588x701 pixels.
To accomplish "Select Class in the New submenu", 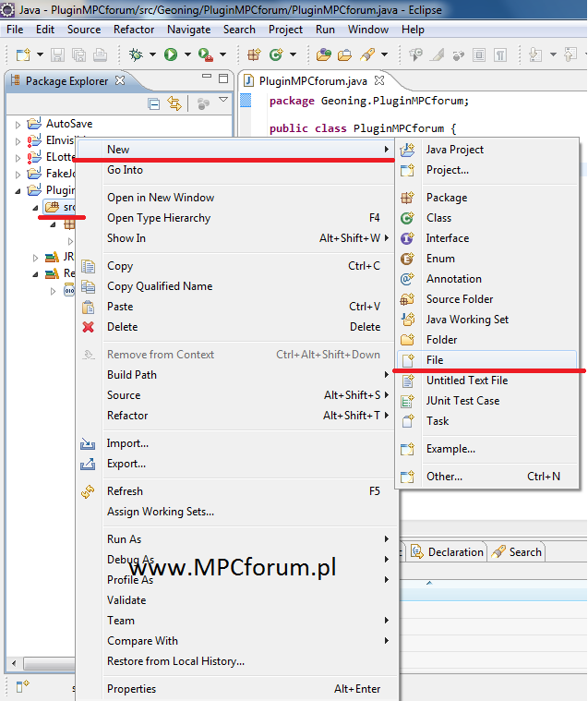I will pos(486,218).
